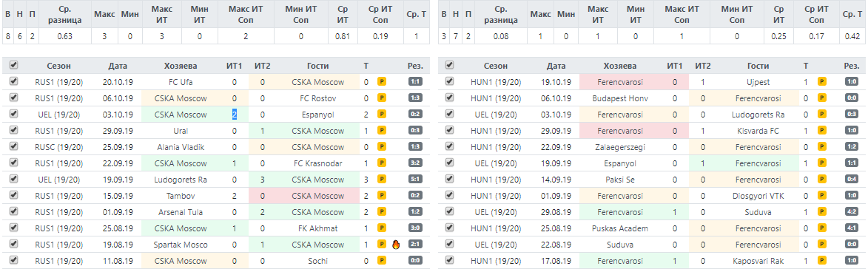Uncheck the FC Ufa 20.10.19 match checkbox
The height and width of the screenshot is (269, 868).
pos(14,82)
